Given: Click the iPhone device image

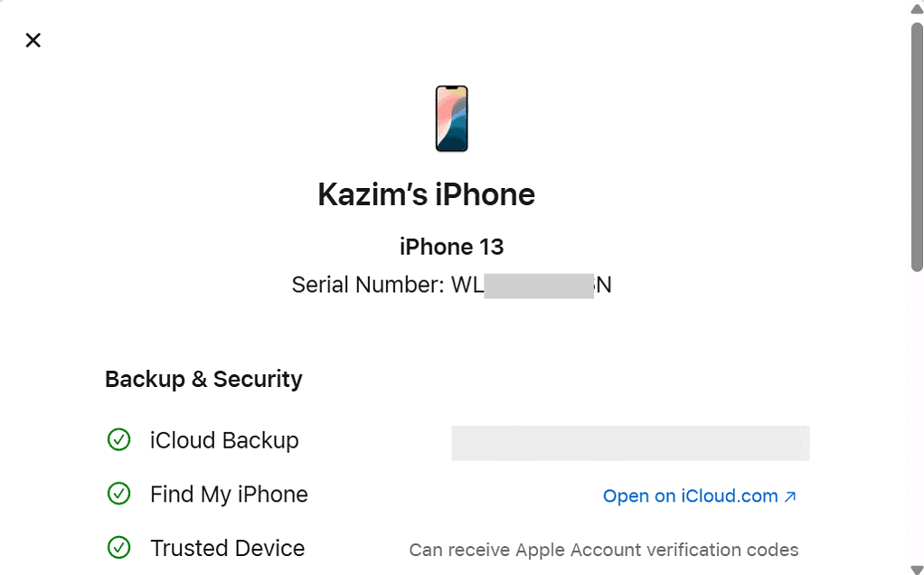Looking at the screenshot, I should pos(452,118).
